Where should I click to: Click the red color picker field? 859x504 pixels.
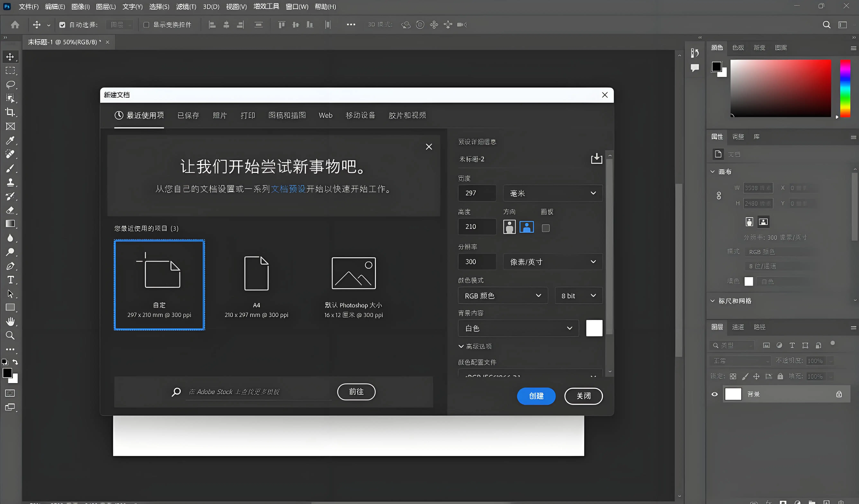(781, 88)
